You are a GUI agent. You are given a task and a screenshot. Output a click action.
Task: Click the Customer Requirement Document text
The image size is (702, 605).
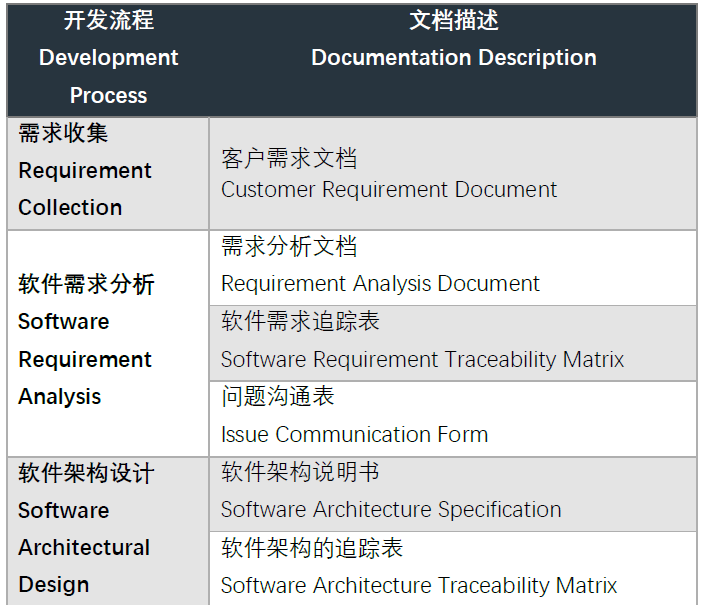(389, 190)
